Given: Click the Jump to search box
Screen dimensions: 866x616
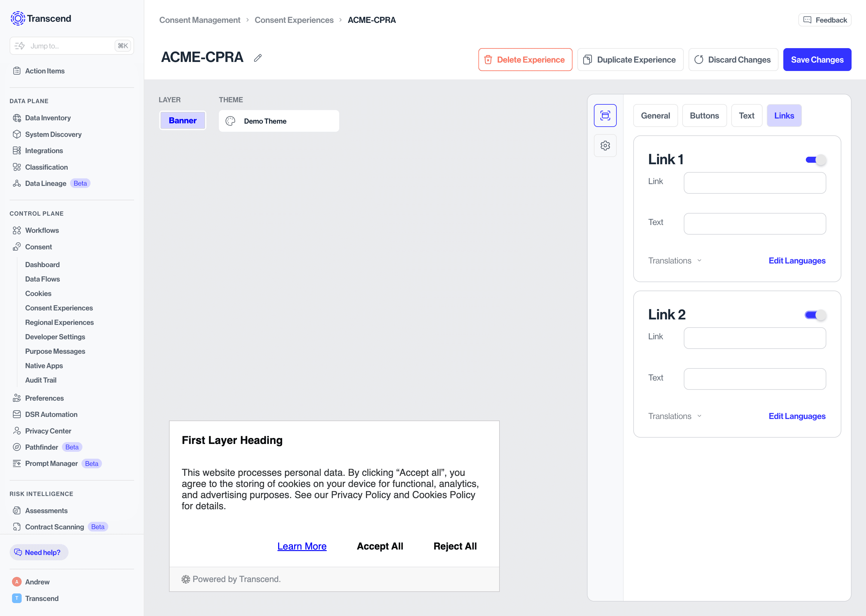Looking at the screenshot, I should [72, 46].
